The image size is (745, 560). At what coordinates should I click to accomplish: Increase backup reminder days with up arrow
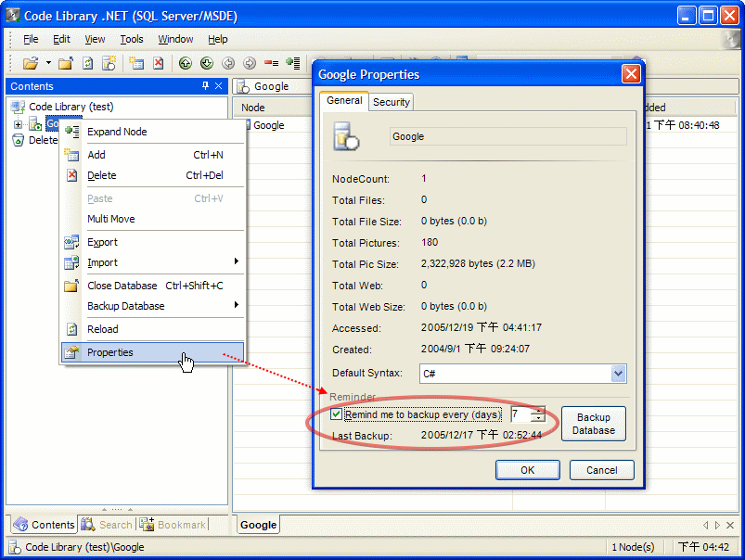538,411
